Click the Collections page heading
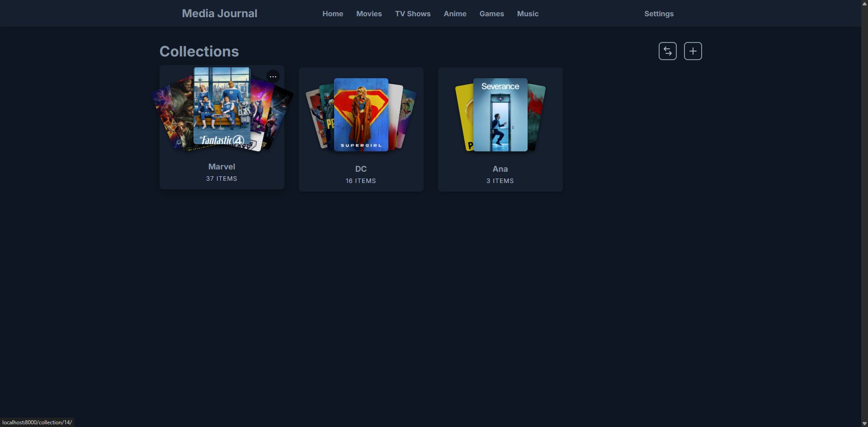This screenshot has width=868, height=427. point(199,52)
